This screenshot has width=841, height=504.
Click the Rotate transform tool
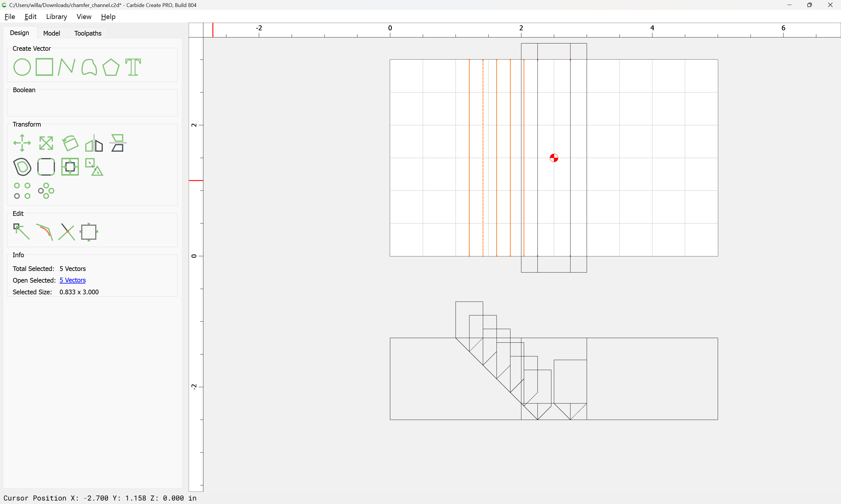click(x=70, y=143)
